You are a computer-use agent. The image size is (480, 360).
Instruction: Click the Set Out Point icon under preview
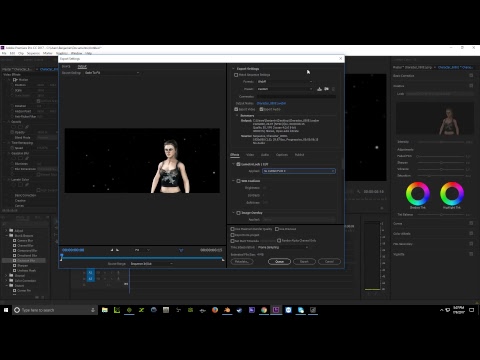click(x=117, y=250)
